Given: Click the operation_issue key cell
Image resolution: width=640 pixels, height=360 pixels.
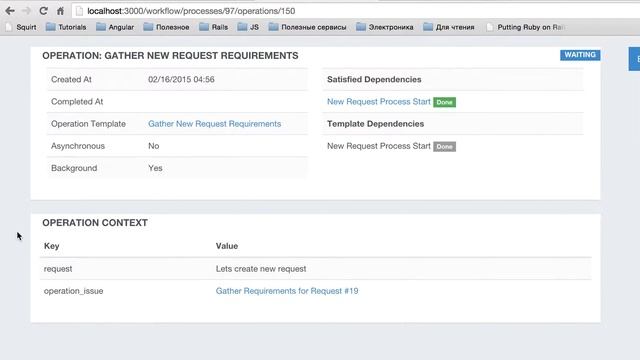Looking at the screenshot, I should (73, 291).
